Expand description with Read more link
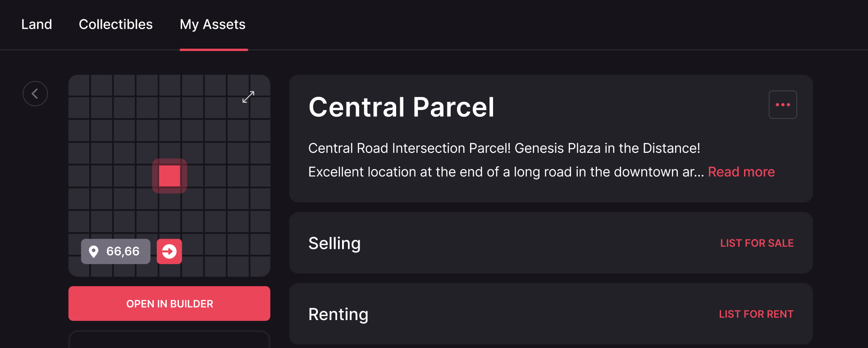Image resolution: width=868 pixels, height=348 pixels. click(741, 172)
